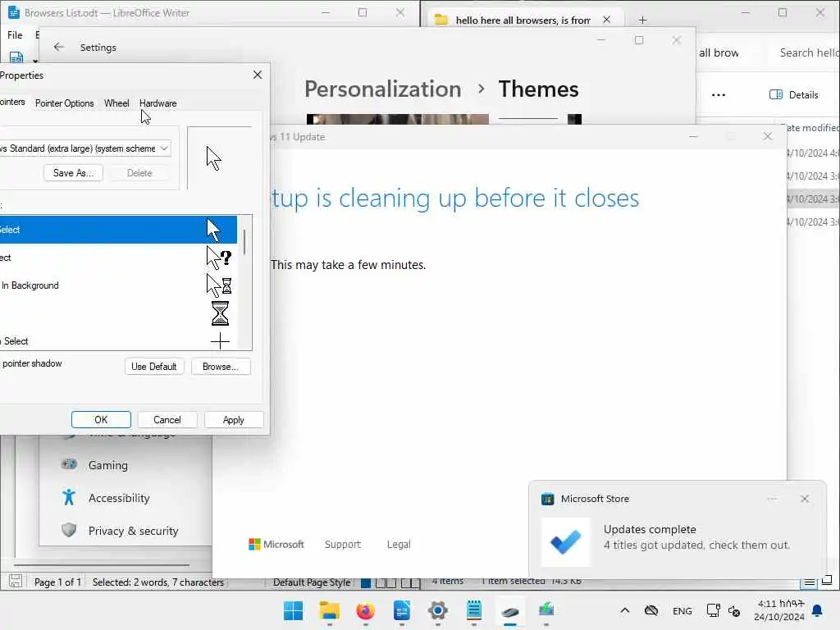Open Settings gear from the taskbar
Screen dimensions: 840x630
pos(438,610)
